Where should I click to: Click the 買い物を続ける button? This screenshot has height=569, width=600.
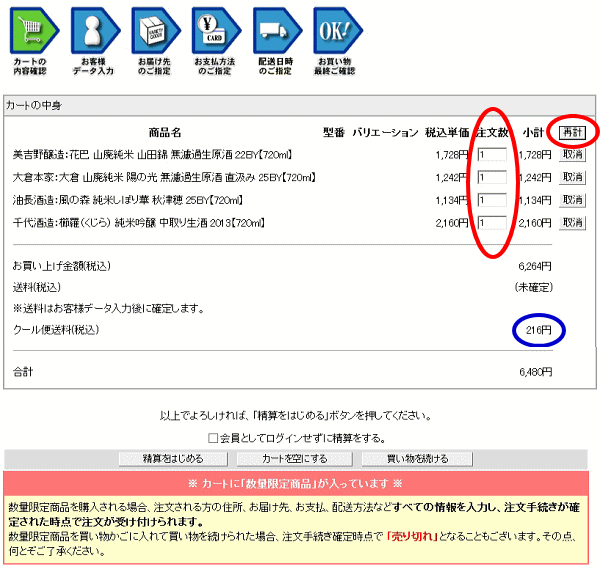pos(417,458)
